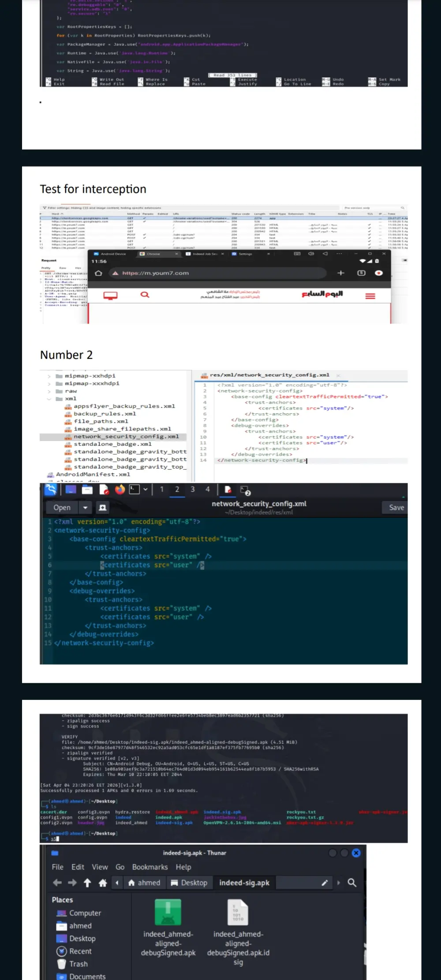Go back in Thunar file manager
The width and height of the screenshot is (441, 980).
tap(57, 883)
